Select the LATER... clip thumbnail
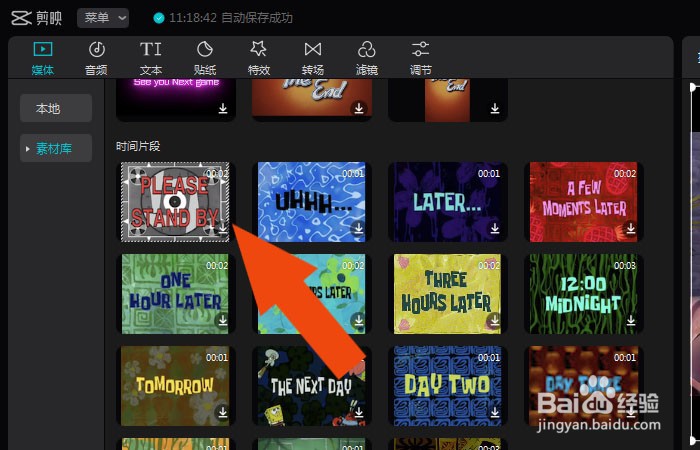Screen dimensions: 700x450 448,202
